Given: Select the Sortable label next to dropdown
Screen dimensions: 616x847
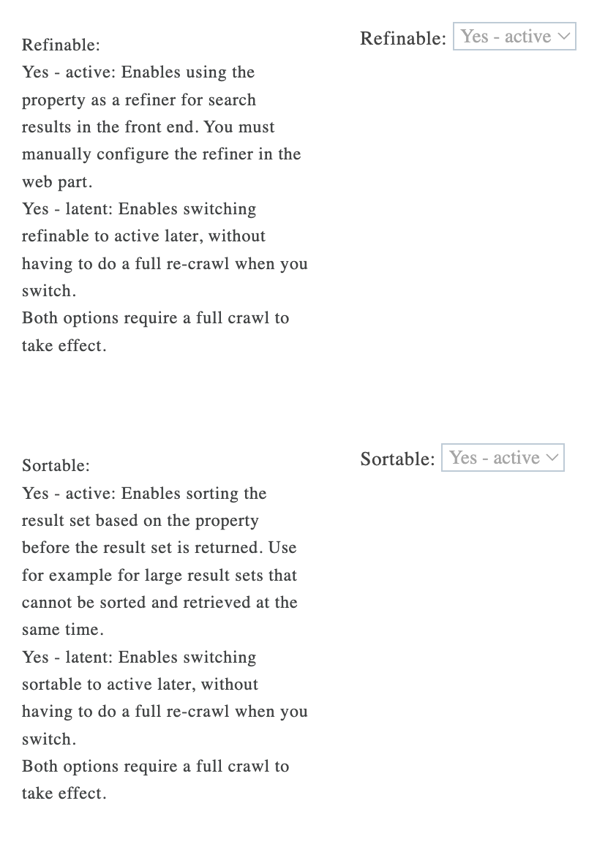Looking at the screenshot, I should pyautogui.click(x=397, y=459).
